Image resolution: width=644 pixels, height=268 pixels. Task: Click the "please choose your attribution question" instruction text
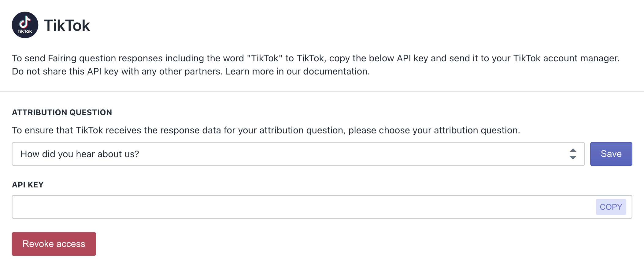click(434, 130)
